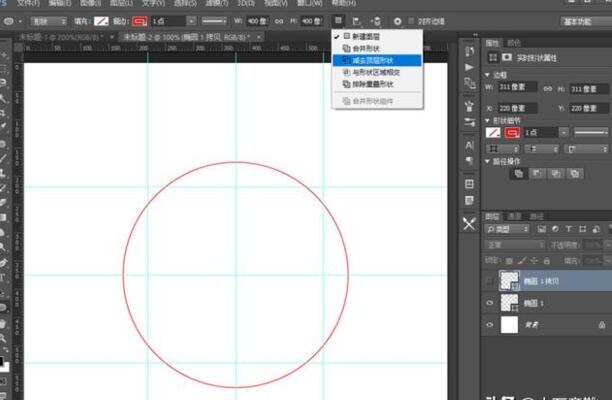Toggle the W/H link icon in Properties panel
Screen dimensions: 612x400
(548, 89)
